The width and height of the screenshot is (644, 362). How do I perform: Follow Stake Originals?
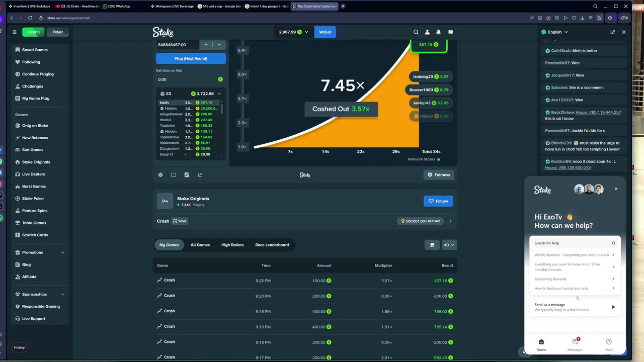point(438,201)
